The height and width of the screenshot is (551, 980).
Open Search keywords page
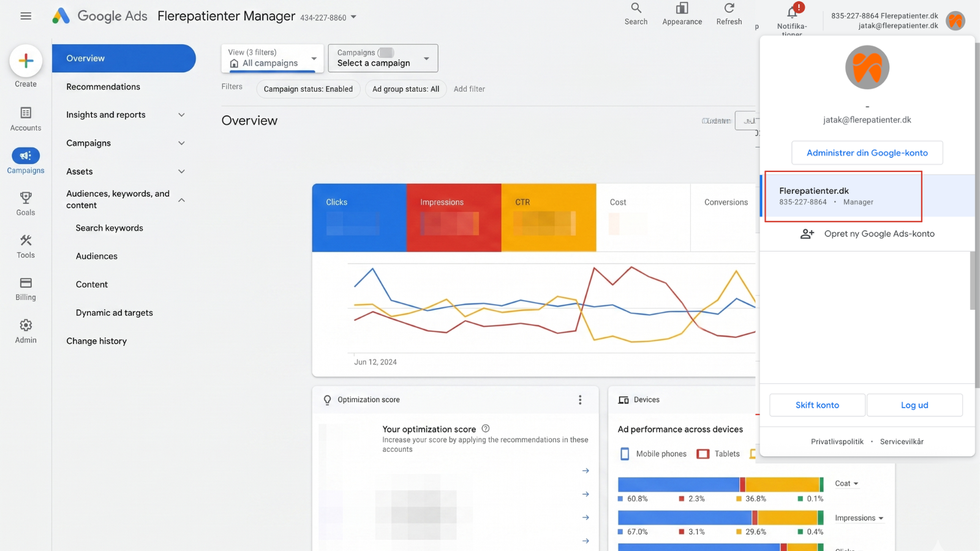point(109,228)
